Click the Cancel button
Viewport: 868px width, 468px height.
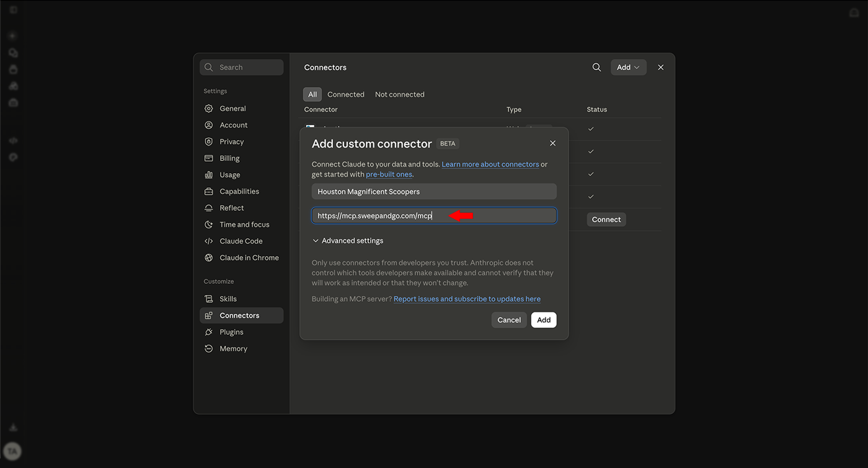coord(509,320)
